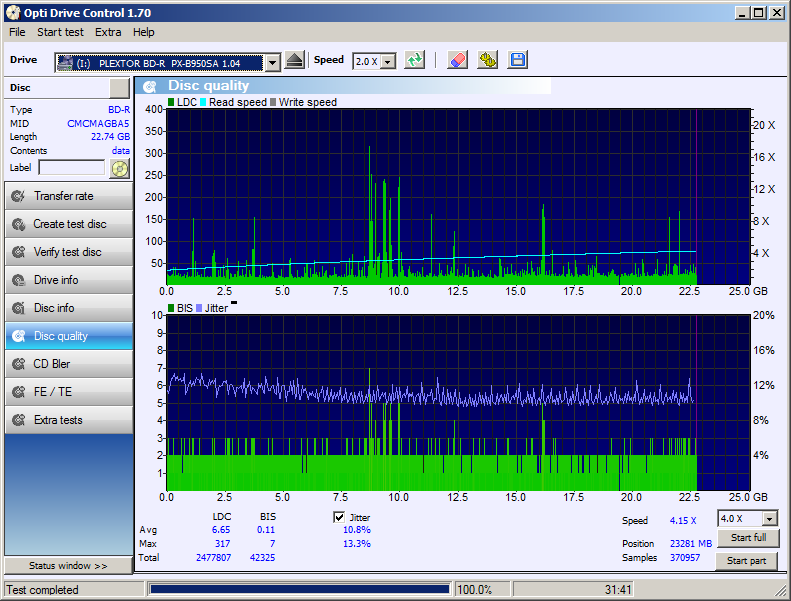
Task: Click the green BIS legend swatch
Action: [171, 308]
